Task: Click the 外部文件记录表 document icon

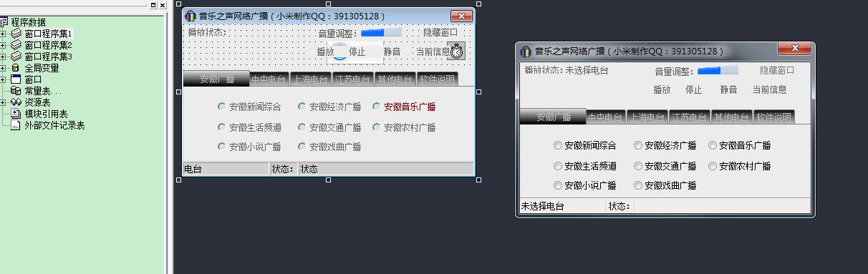Action: (x=16, y=125)
